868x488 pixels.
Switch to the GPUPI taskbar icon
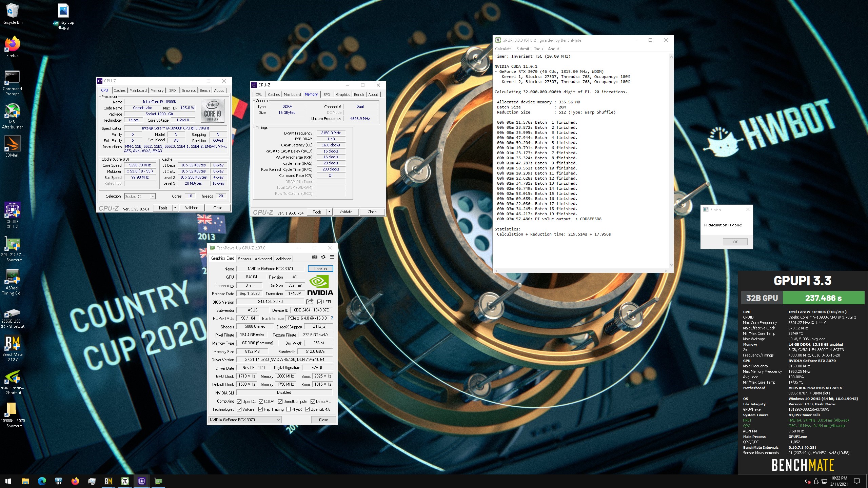pyautogui.click(x=125, y=481)
